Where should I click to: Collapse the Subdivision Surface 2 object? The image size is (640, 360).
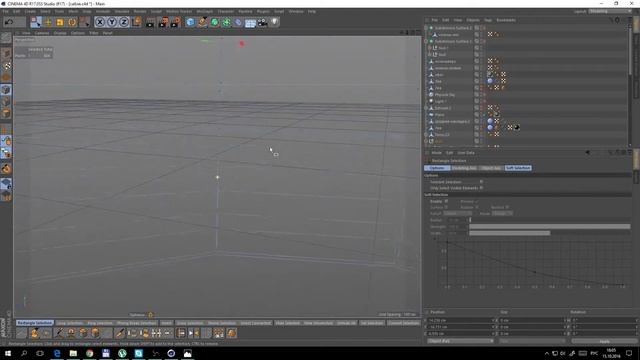coord(427,28)
